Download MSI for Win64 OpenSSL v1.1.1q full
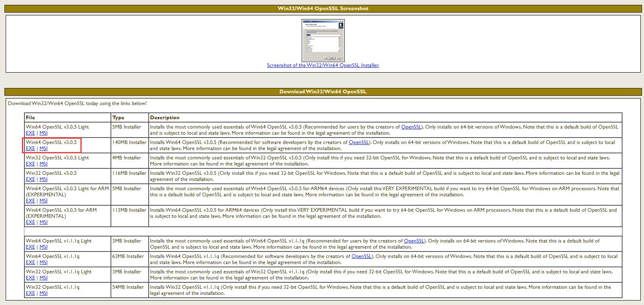Screen dimensions: 644x305 pos(43,262)
